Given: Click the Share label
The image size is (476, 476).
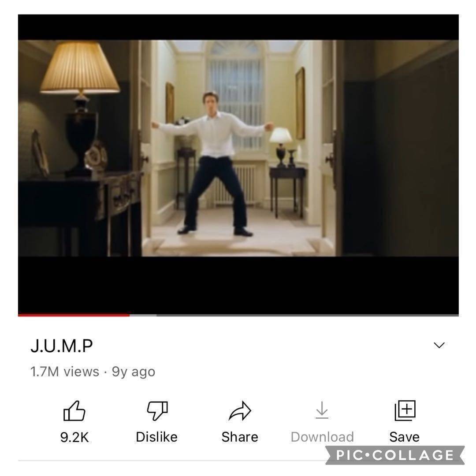Looking at the screenshot, I should 240,437.
